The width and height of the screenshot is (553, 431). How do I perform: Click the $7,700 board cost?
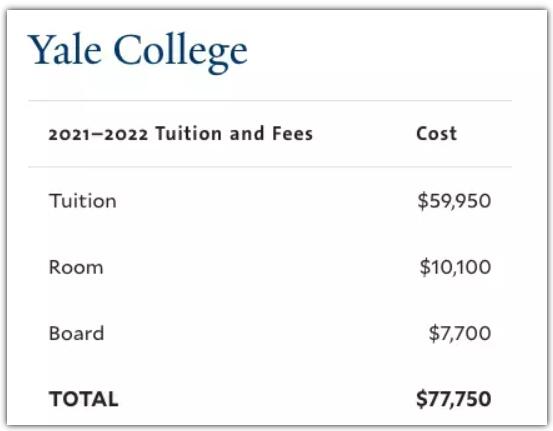tap(460, 333)
